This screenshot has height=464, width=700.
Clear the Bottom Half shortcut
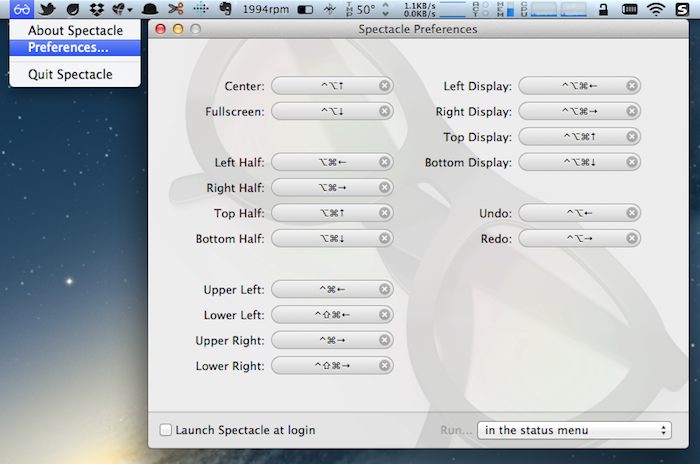tap(384, 238)
